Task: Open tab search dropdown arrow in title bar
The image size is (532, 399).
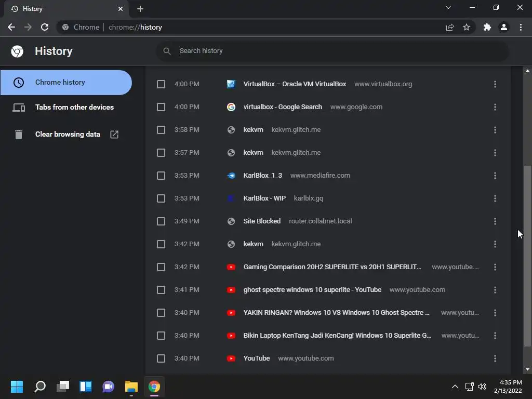Action: pyautogui.click(x=448, y=7)
